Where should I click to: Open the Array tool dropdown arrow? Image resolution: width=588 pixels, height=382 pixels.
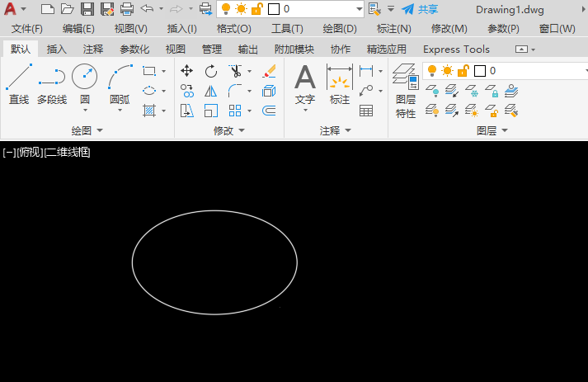click(249, 111)
